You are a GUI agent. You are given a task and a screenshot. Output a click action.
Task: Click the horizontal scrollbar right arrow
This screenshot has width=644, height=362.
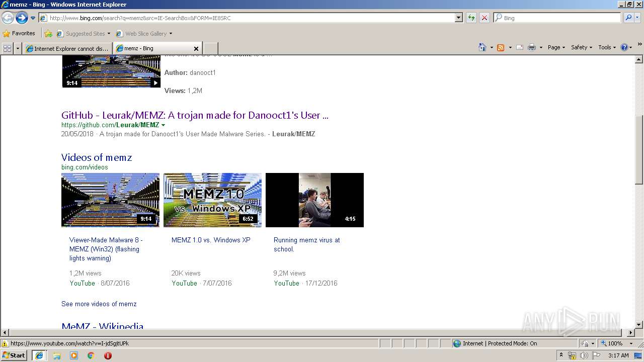coord(631,332)
